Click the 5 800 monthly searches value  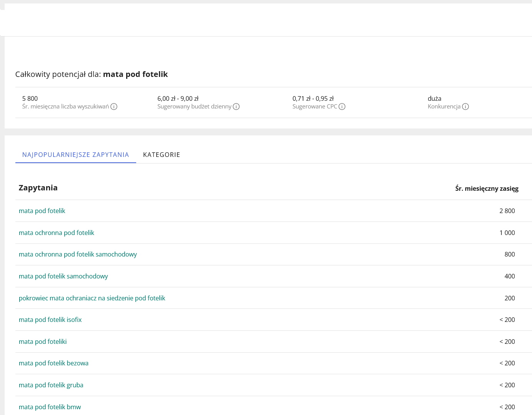pos(30,98)
